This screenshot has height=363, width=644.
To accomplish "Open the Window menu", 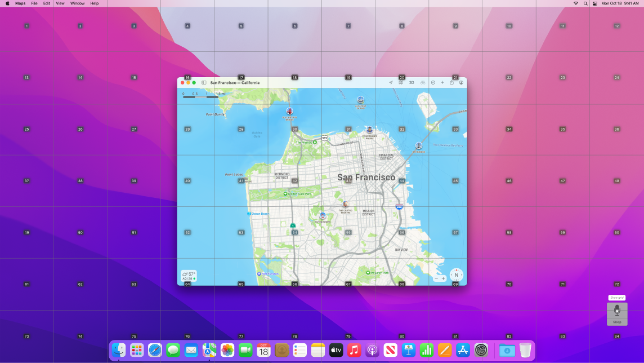I will tap(77, 3).
